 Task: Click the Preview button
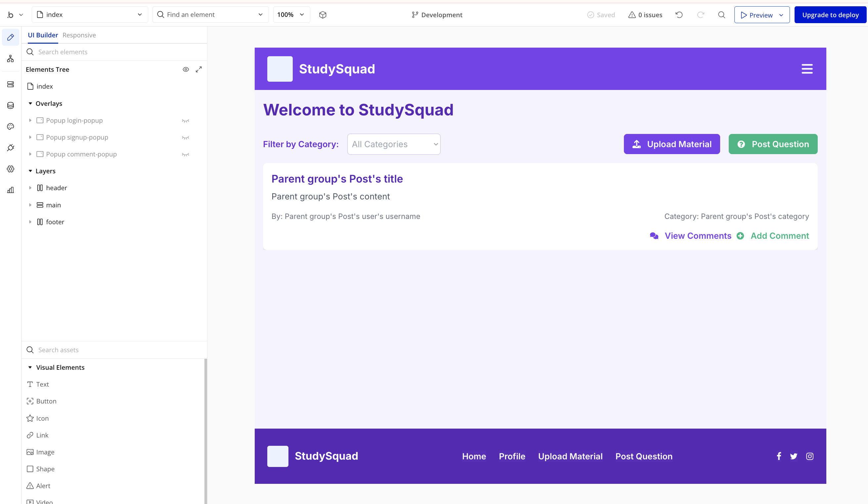[x=757, y=15]
